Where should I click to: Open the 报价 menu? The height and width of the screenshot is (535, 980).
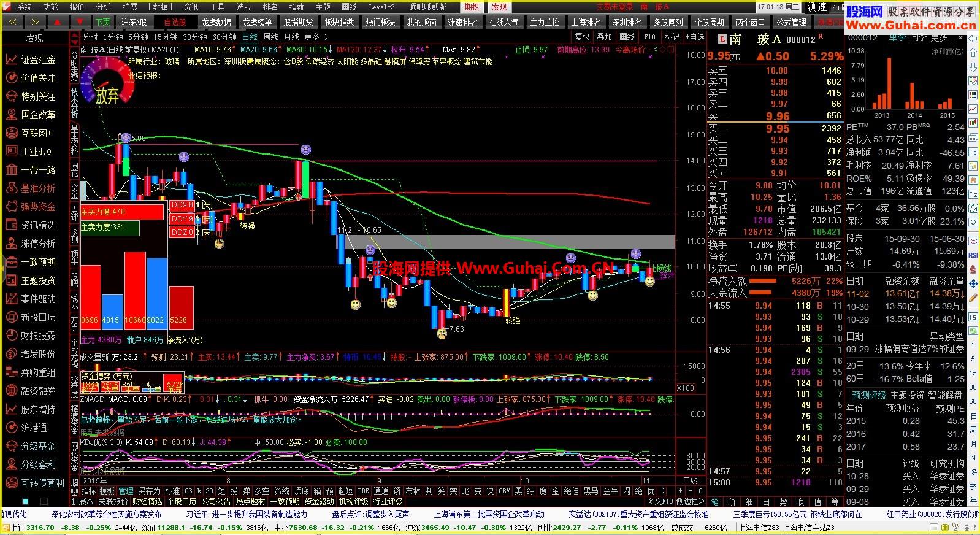[x=77, y=7]
